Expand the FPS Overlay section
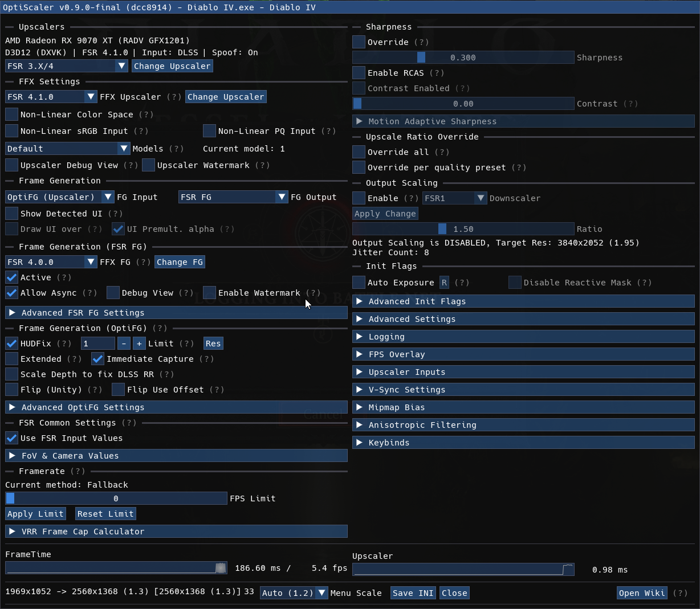This screenshot has height=609, width=700. (523, 354)
